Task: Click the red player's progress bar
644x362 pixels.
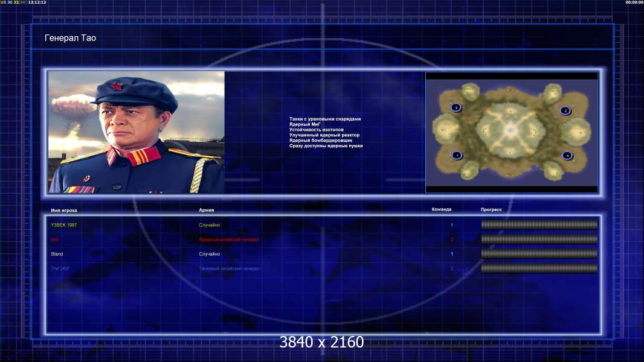Action: click(539, 240)
